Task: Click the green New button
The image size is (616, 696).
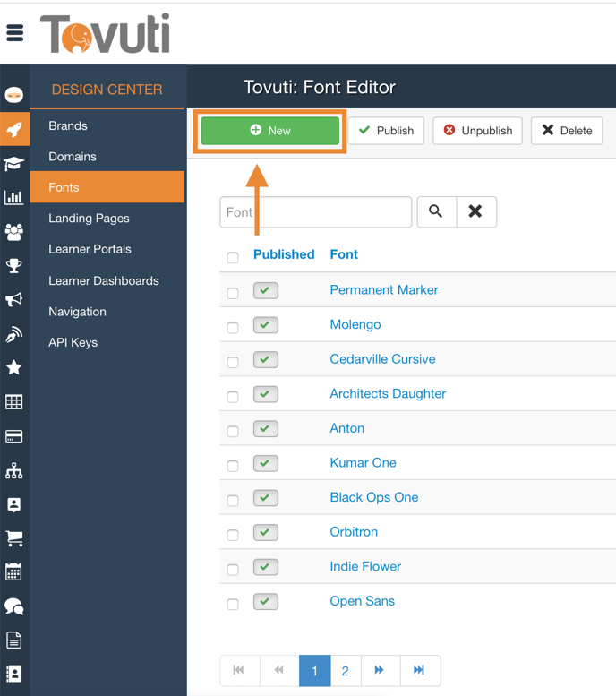Action: [269, 131]
